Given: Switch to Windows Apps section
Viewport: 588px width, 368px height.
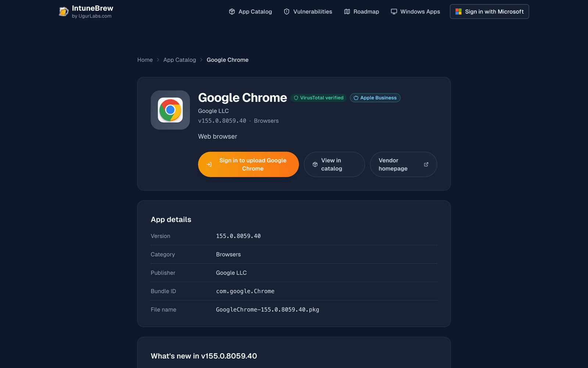Looking at the screenshot, I should (x=415, y=12).
